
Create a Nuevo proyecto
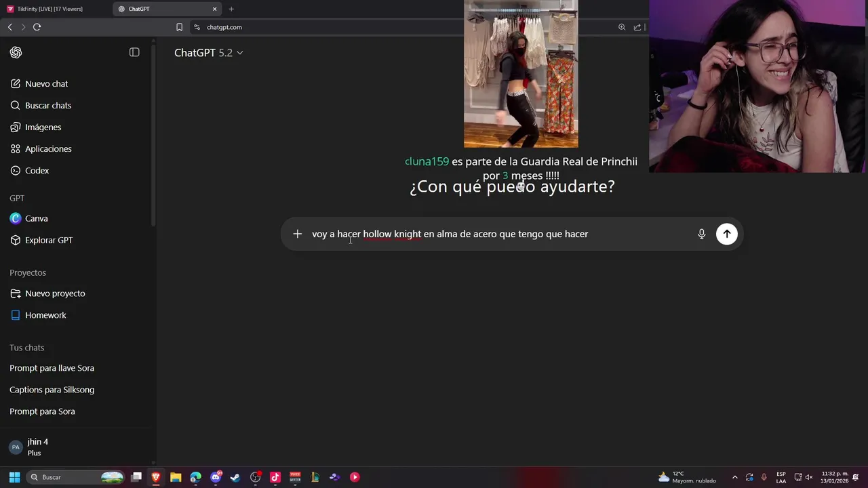(x=55, y=293)
